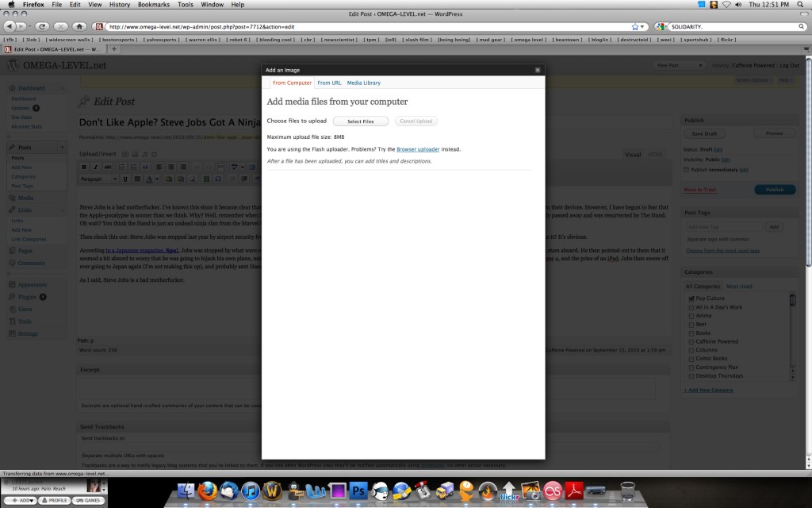Collapse the Dashboard menu arrow in sidebar
This screenshot has height=508, width=812.
(x=62, y=89)
